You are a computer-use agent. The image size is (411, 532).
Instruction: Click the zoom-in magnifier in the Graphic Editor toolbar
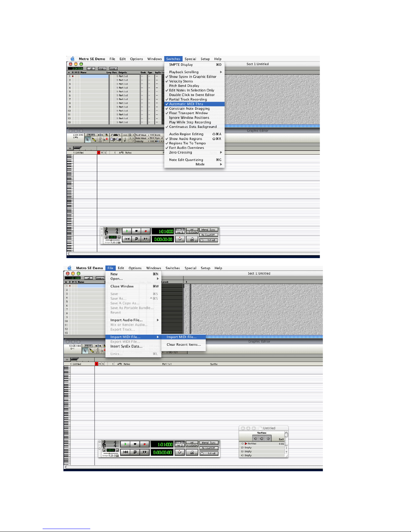point(113,139)
